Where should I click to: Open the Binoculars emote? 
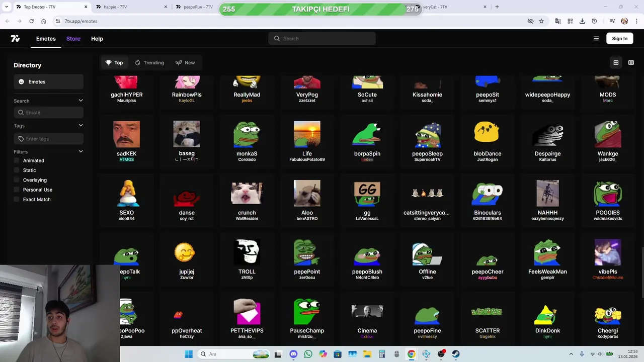pos(487,200)
